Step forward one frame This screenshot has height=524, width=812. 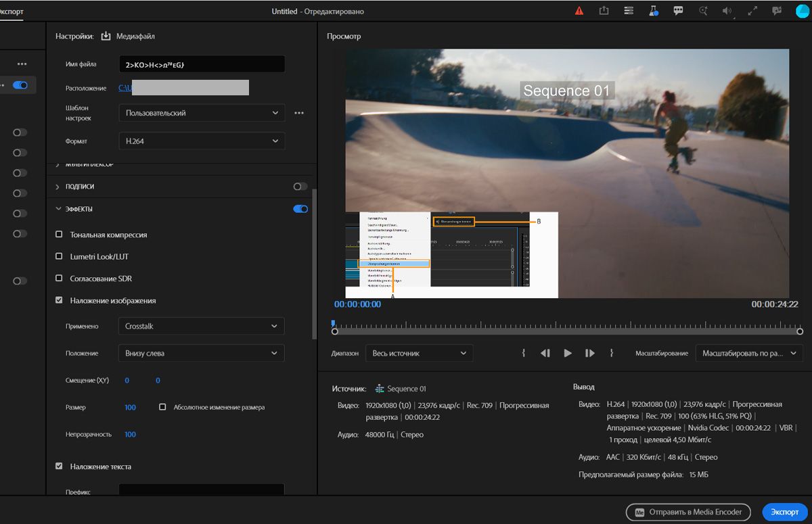590,353
